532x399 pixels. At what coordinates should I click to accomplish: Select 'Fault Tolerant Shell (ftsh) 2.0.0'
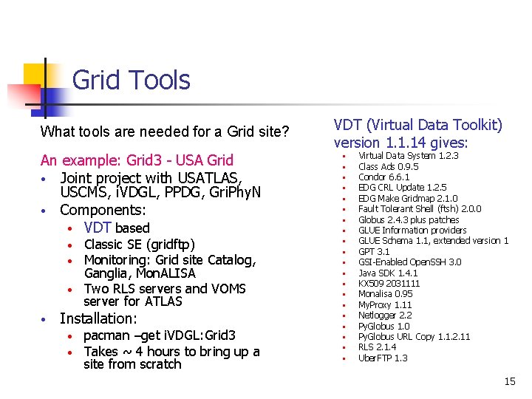[x=420, y=209]
